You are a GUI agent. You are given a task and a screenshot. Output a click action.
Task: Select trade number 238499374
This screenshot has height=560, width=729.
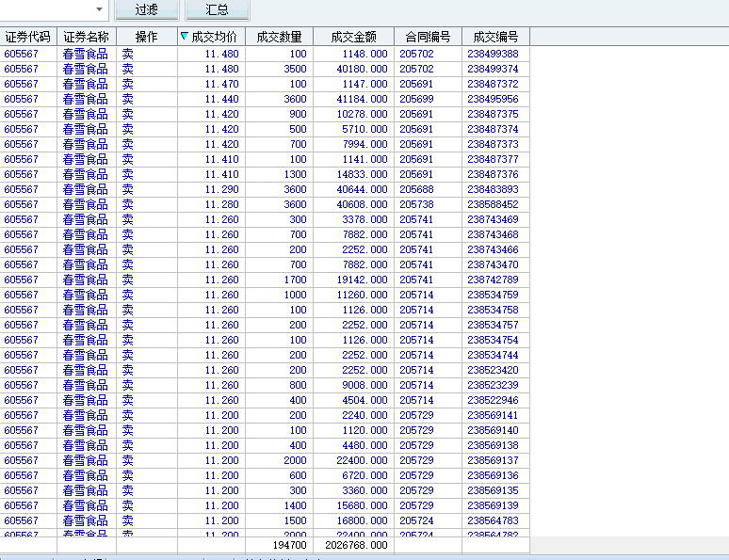[x=493, y=69]
